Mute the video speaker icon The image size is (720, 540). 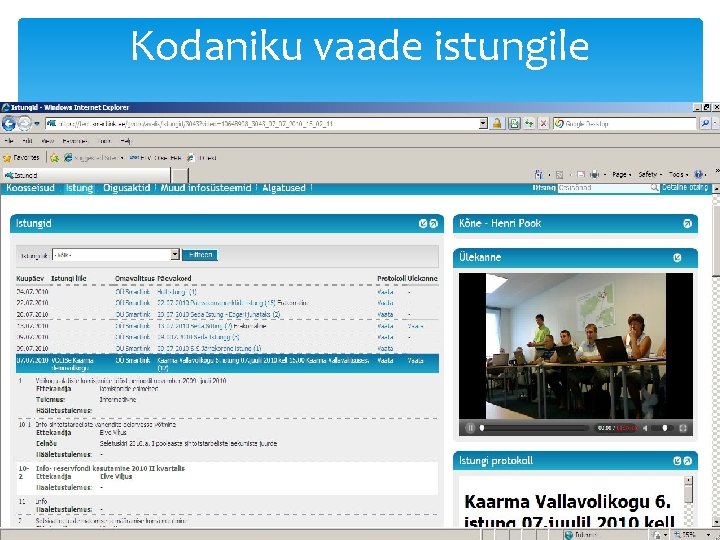[x=645, y=428]
